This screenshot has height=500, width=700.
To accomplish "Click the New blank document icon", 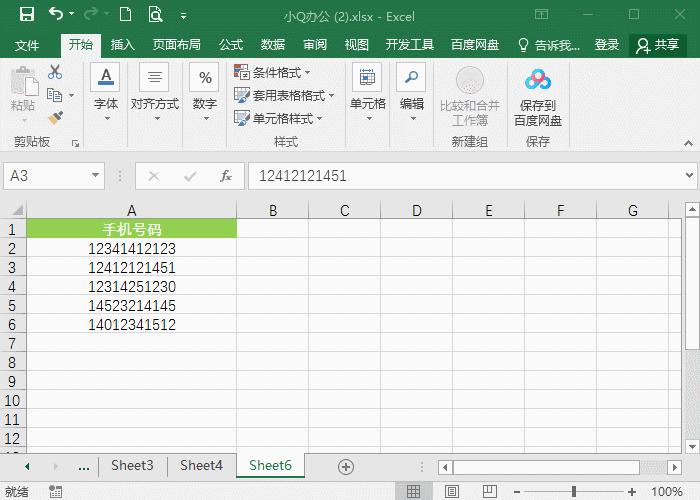I will tap(125, 15).
